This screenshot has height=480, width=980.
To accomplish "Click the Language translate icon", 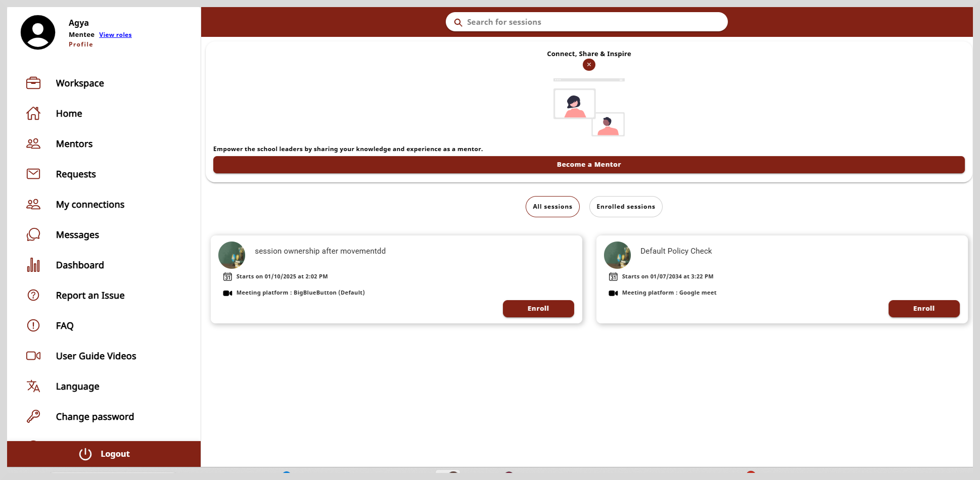I will [x=33, y=386].
